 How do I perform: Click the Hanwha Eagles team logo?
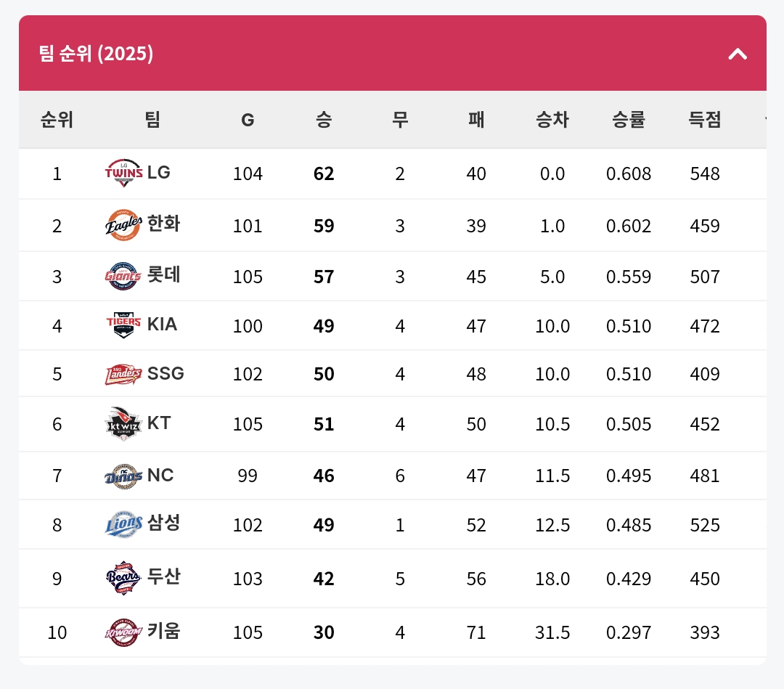coord(122,225)
